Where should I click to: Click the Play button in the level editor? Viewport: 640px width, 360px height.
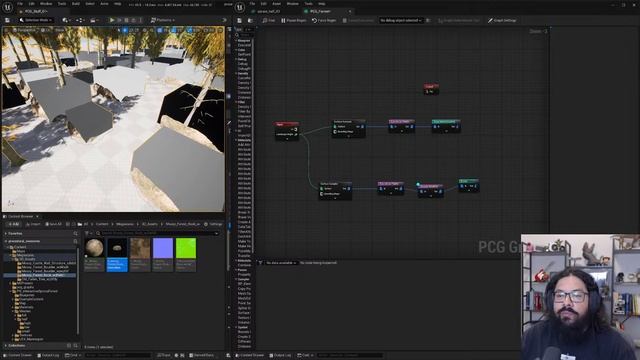[x=112, y=20]
